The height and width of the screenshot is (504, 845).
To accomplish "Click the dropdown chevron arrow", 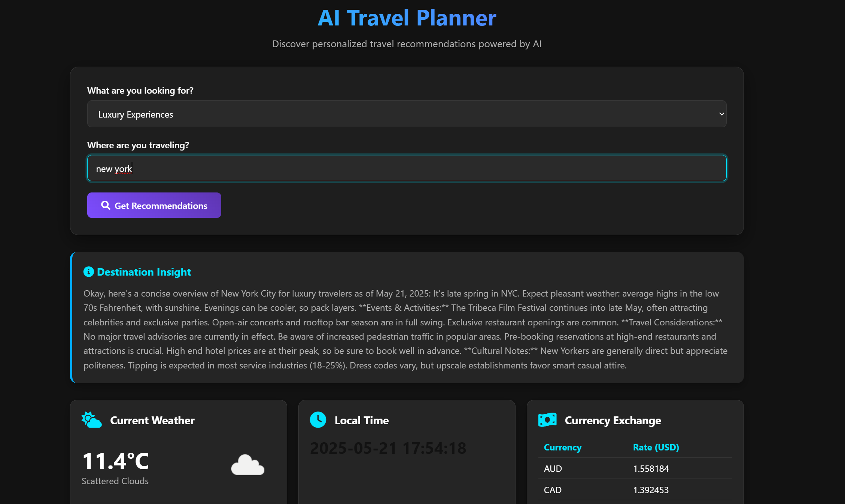I will (x=721, y=114).
